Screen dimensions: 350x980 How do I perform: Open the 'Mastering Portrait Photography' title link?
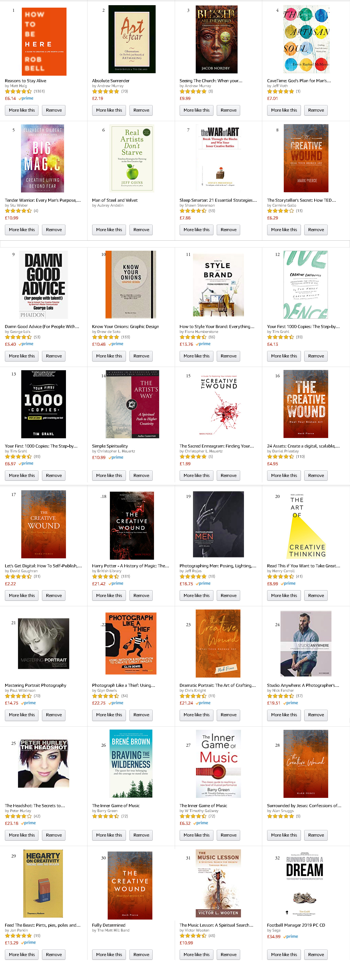pos(35,685)
